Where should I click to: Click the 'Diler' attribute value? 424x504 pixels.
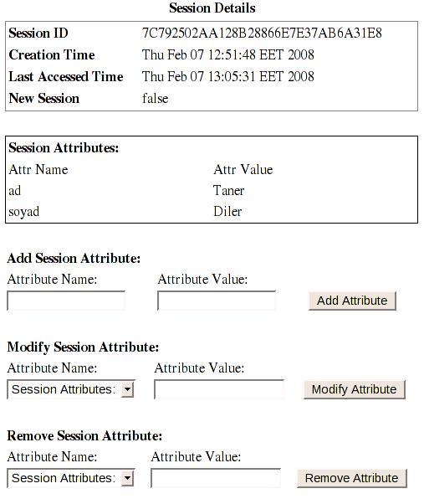(227, 212)
